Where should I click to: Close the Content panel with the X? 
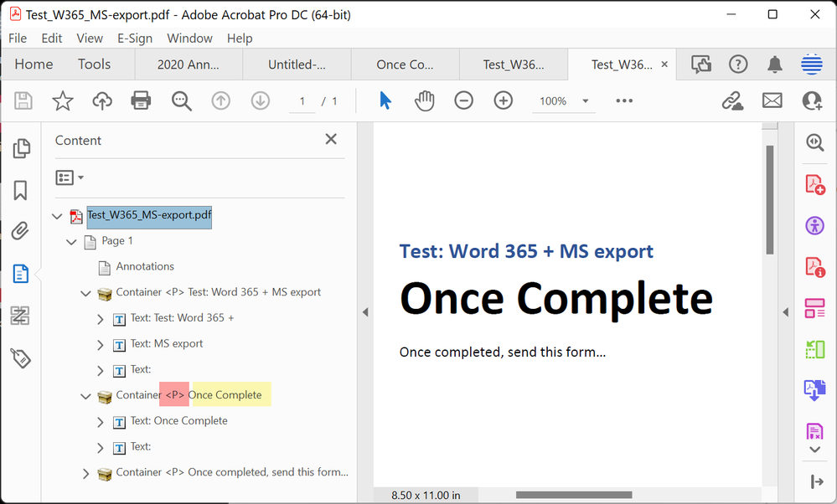pos(331,139)
